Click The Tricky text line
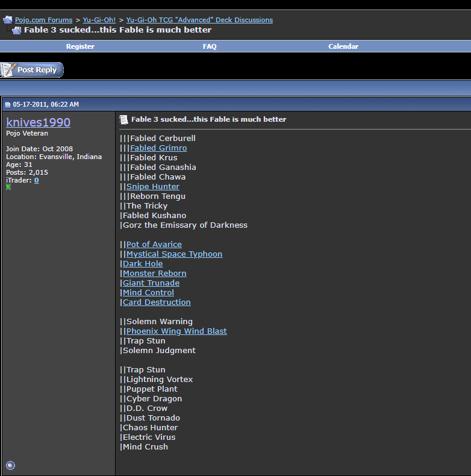Screen dimensions: 471x476 (143, 206)
